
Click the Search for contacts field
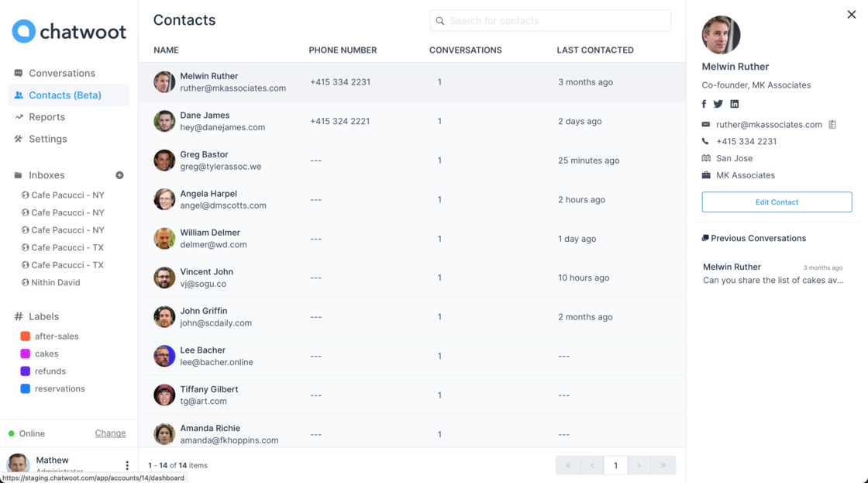(x=550, y=20)
